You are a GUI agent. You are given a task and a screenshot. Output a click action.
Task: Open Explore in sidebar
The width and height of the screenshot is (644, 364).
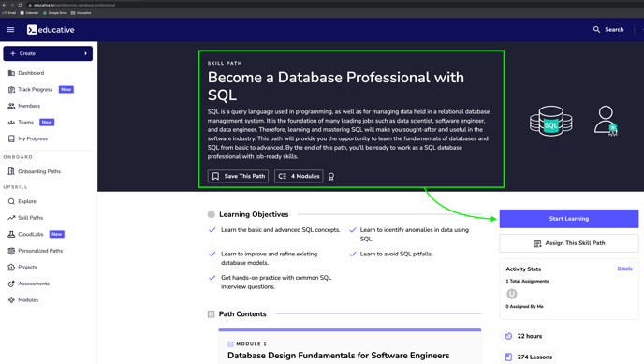click(x=27, y=201)
